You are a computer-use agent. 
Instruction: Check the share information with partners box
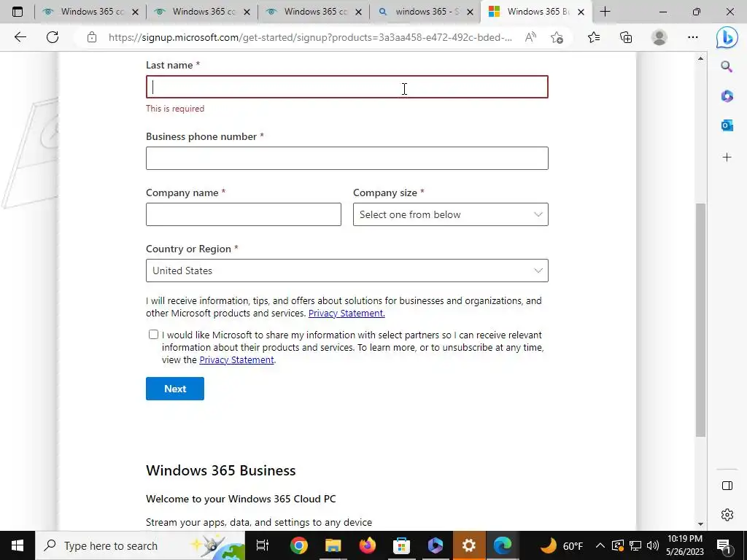tap(153, 335)
